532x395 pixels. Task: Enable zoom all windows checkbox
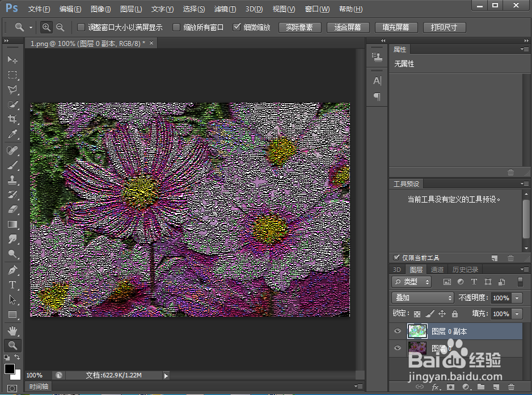(176, 27)
